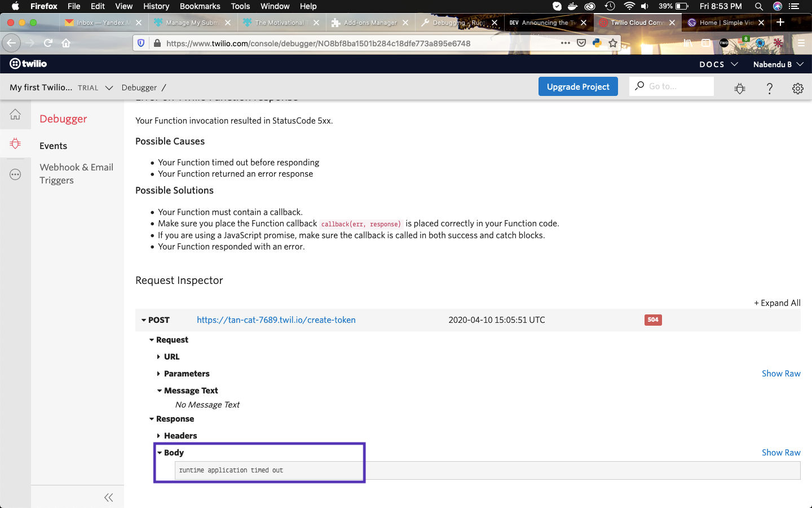The height and width of the screenshot is (508, 812).
Task: Open Wi-Fi status menu
Action: pyautogui.click(x=629, y=6)
